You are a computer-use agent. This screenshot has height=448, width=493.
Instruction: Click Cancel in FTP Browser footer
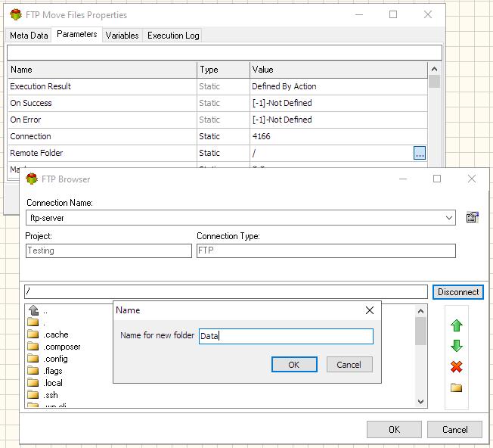(x=454, y=429)
